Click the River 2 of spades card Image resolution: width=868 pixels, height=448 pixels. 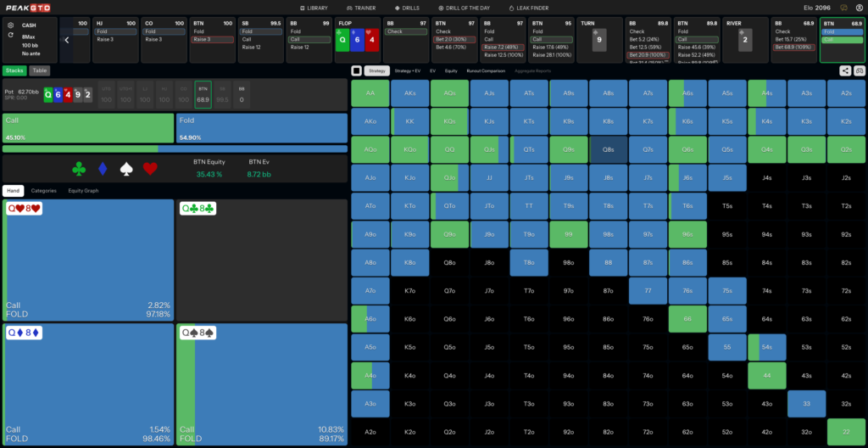[745, 40]
